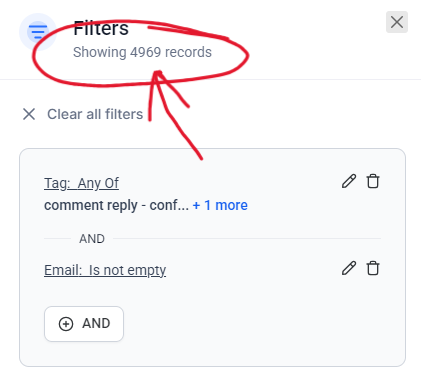The height and width of the screenshot is (382, 421).
Task: Show the + 1 more tags
Action: pos(220,205)
